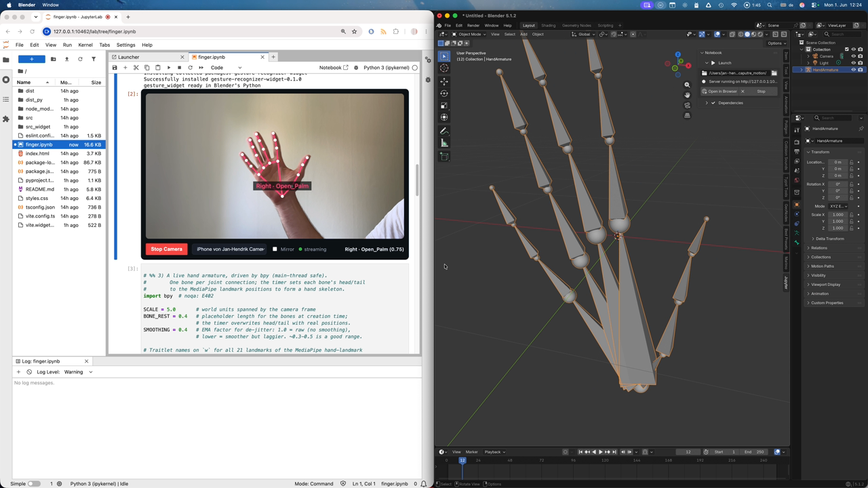Hide Light object with eye icon in outliner
The height and width of the screenshot is (488, 868).
pyautogui.click(x=853, y=63)
